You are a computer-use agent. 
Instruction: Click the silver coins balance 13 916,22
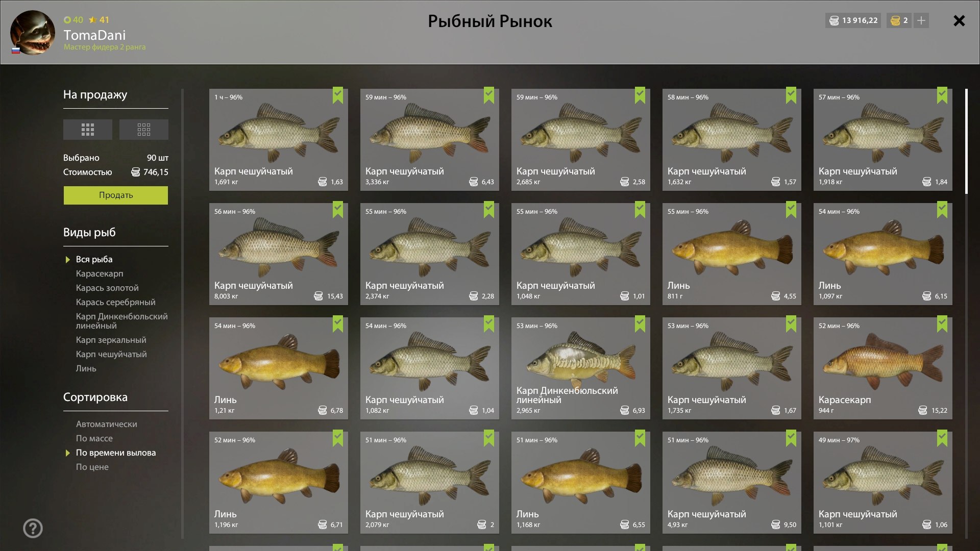(853, 20)
